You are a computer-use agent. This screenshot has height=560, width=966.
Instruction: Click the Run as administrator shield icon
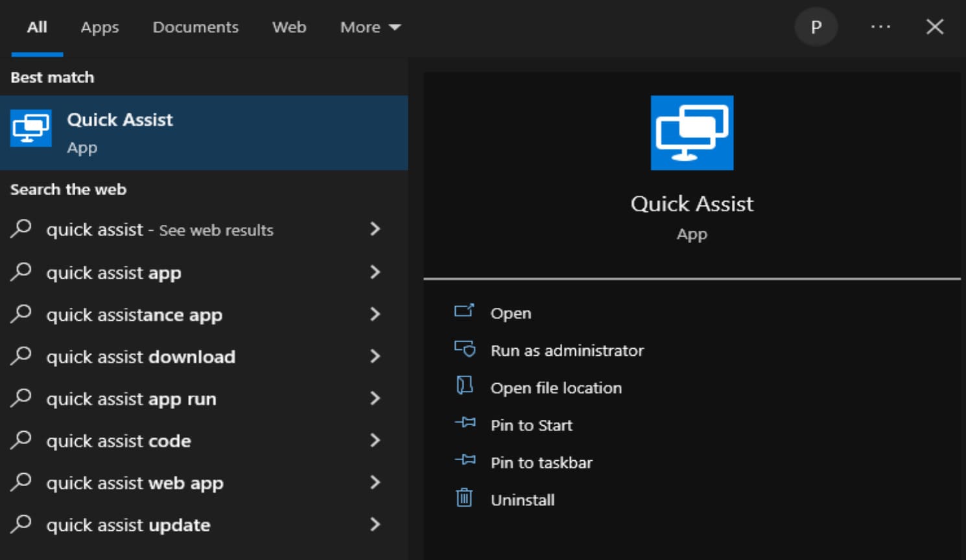(x=464, y=349)
